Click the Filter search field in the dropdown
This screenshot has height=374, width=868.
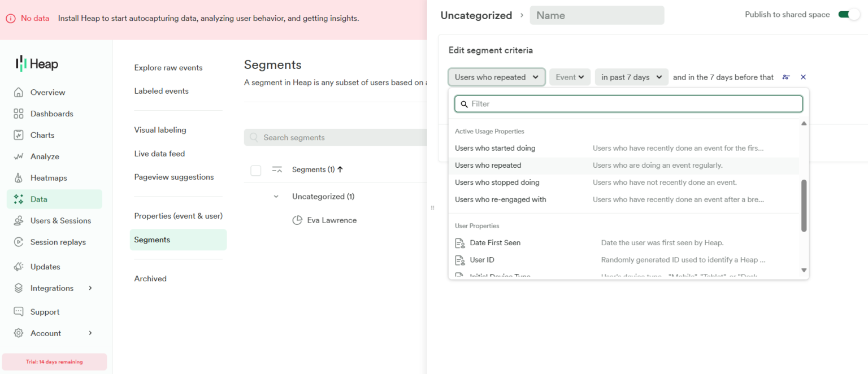[x=628, y=103]
